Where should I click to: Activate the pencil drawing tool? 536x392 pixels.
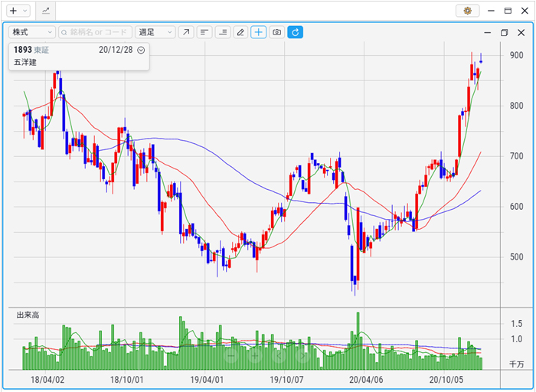point(240,32)
